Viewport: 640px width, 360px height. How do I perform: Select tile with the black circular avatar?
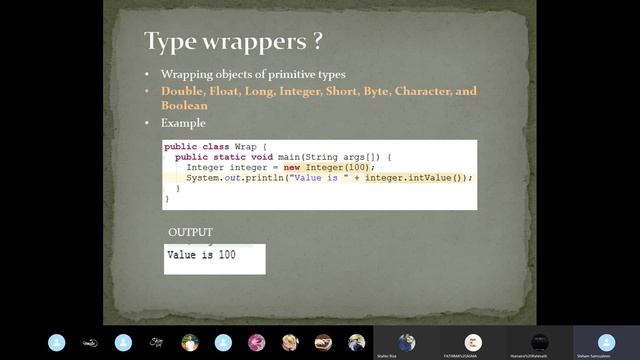tap(540, 342)
